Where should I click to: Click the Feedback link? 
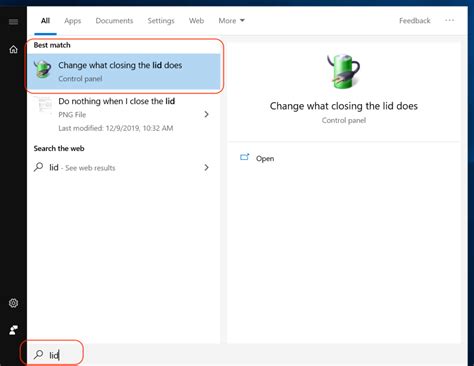click(x=415, y=21)
